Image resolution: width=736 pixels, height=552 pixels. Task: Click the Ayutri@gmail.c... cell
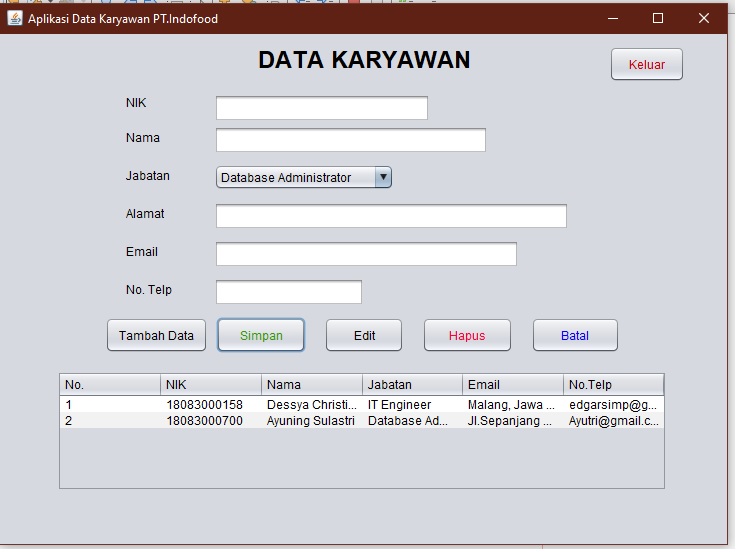coord(613,421)
